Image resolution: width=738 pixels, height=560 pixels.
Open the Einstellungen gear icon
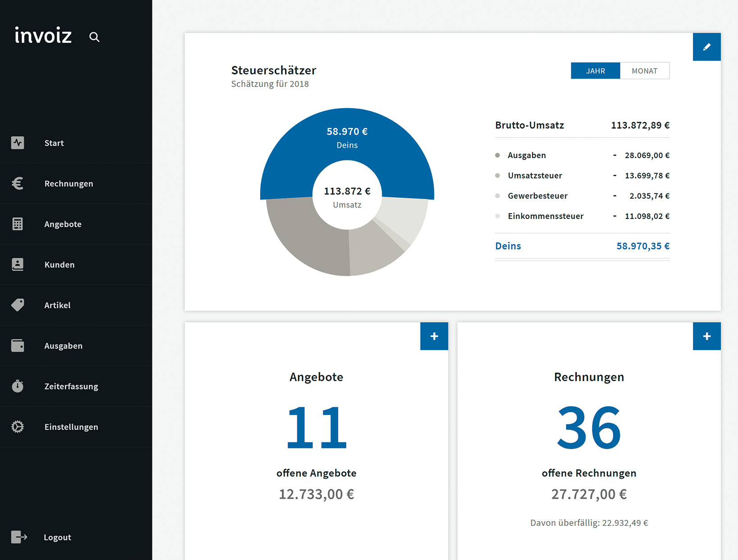[18, 427]
